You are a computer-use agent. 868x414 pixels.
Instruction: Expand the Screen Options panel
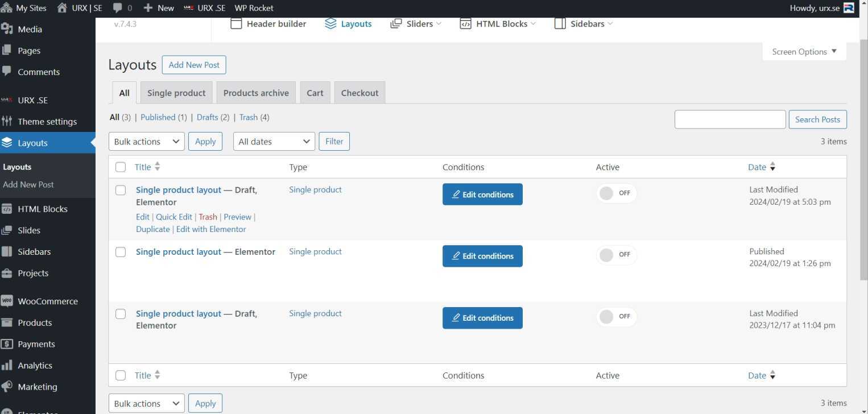pos(804,52)
